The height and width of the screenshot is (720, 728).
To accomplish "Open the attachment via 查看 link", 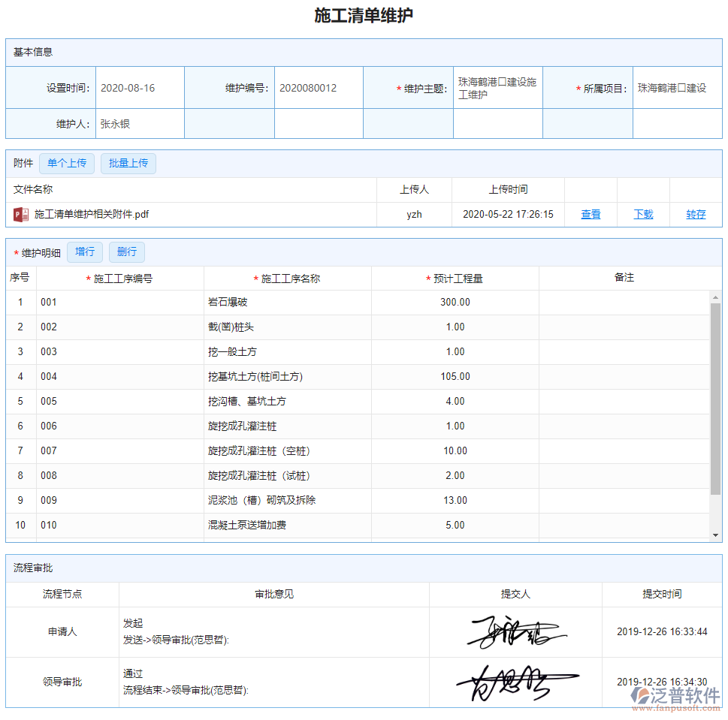I will pyautogui.click(x=591, y=214).
